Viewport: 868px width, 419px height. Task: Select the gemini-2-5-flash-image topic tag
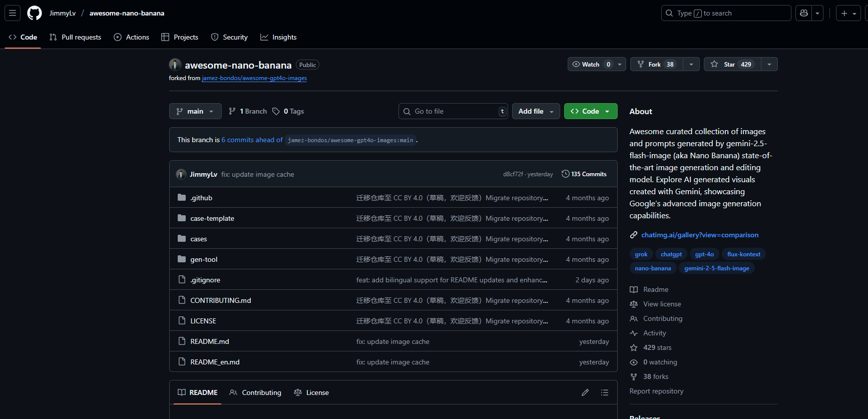(x=717, y=268)
